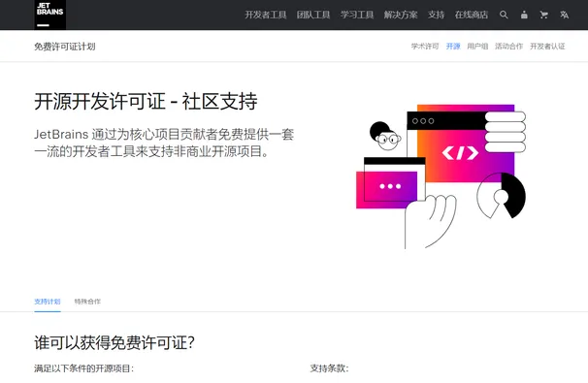Open the 团队工具 menu
The height and width of the screenshot is (383, 588).
pos(313,15)
